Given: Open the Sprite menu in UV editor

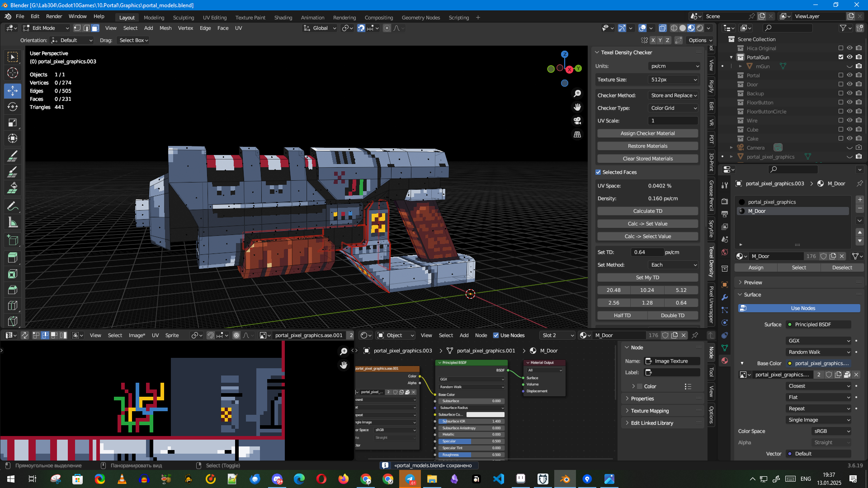Looking at the screenshot, I should tap(172, 335).
